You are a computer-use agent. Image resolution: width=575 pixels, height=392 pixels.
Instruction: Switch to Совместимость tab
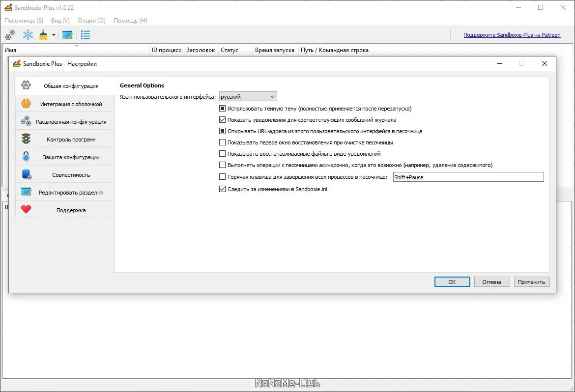tap(65, 174)
